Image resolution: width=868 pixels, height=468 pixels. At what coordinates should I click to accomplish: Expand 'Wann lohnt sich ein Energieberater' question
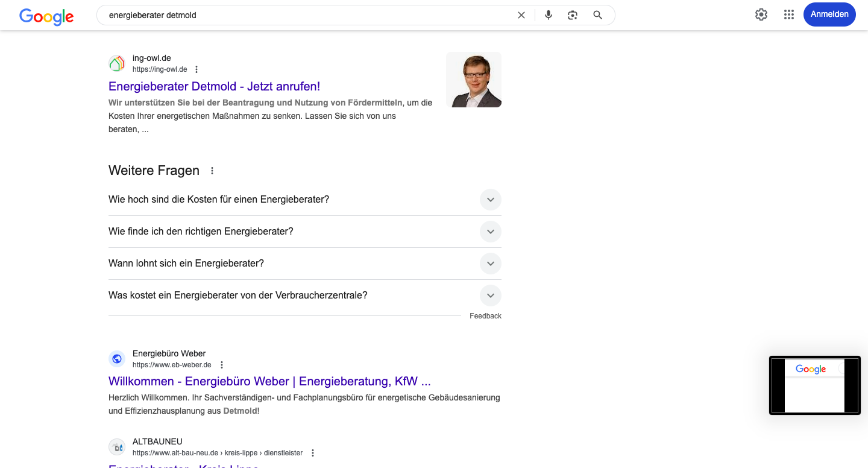click(490, 264)
